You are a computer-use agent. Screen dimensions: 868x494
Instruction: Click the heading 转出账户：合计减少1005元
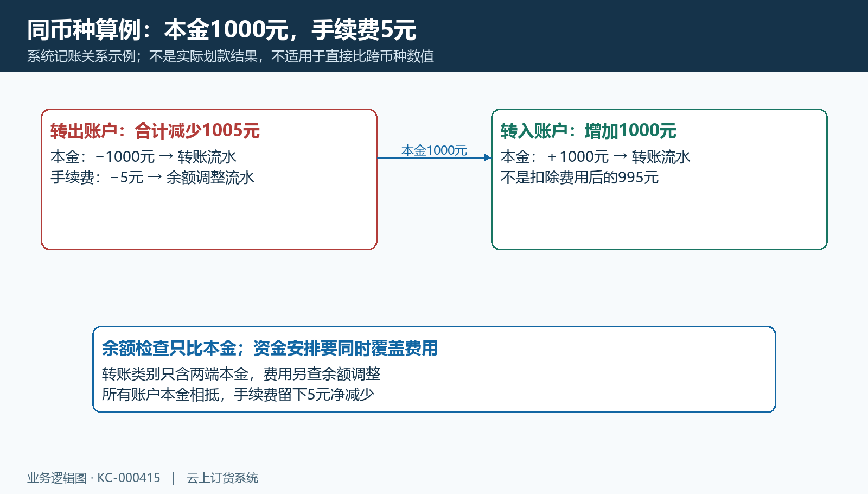(x=155, y=131)
